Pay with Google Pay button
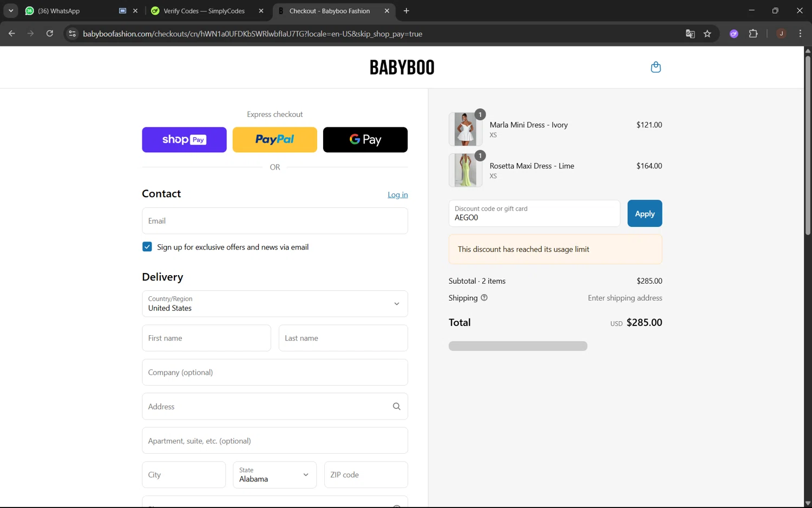The width and height of the screenshot is (812, 508). [365, 140]
